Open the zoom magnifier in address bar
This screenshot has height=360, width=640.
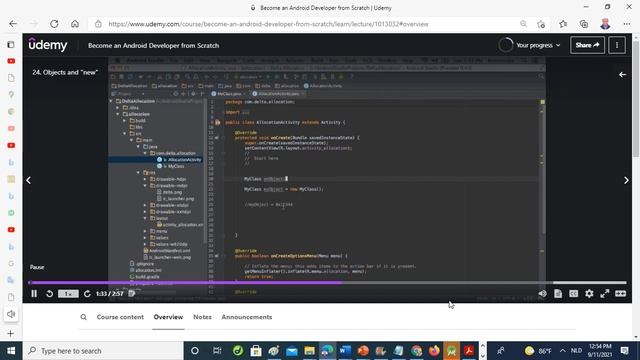click(x=523, y=24)
